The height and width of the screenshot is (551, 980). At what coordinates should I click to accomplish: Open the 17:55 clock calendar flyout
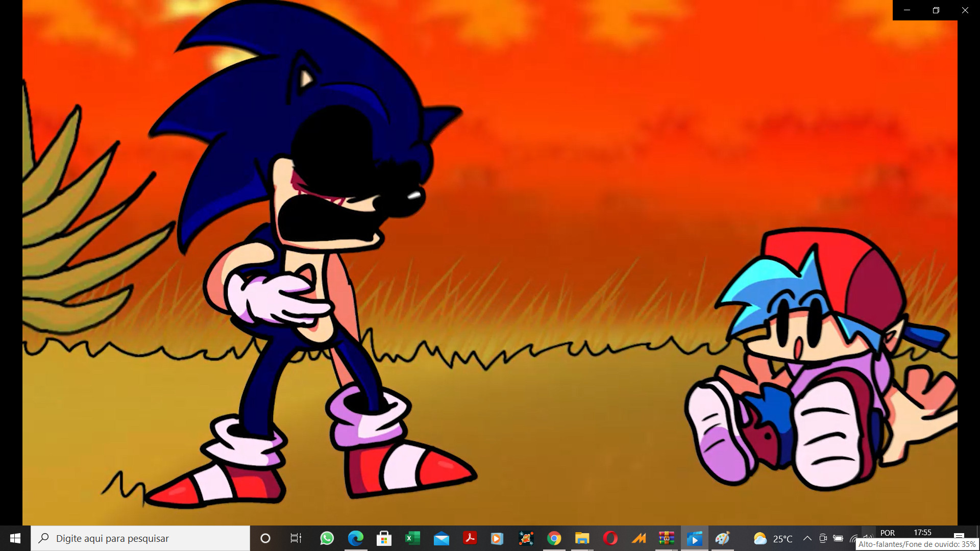(922, 533)
